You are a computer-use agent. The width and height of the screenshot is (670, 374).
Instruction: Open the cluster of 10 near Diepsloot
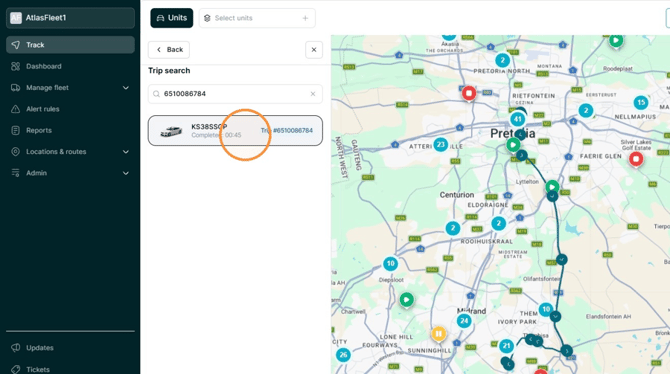390,264
